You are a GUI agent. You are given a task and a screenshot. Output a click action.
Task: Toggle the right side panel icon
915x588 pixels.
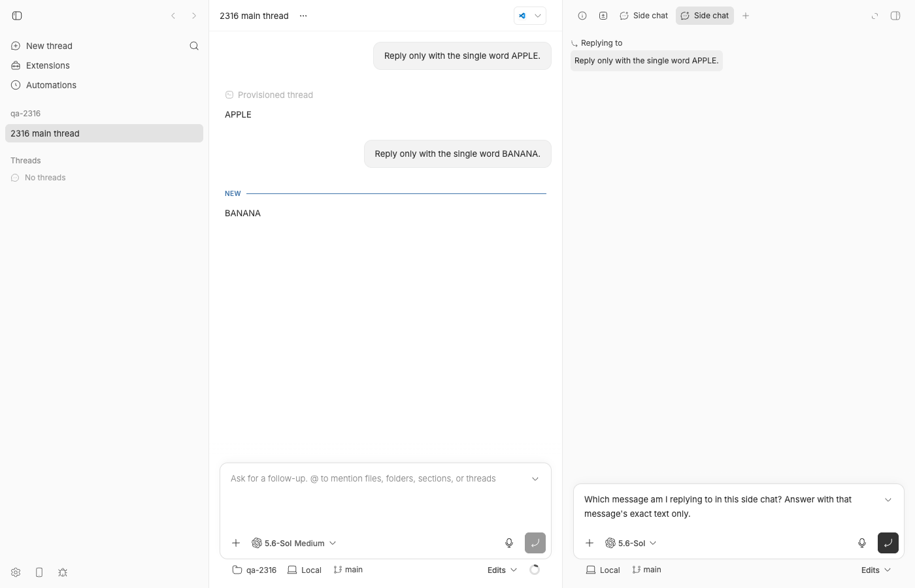coord(895,16)
